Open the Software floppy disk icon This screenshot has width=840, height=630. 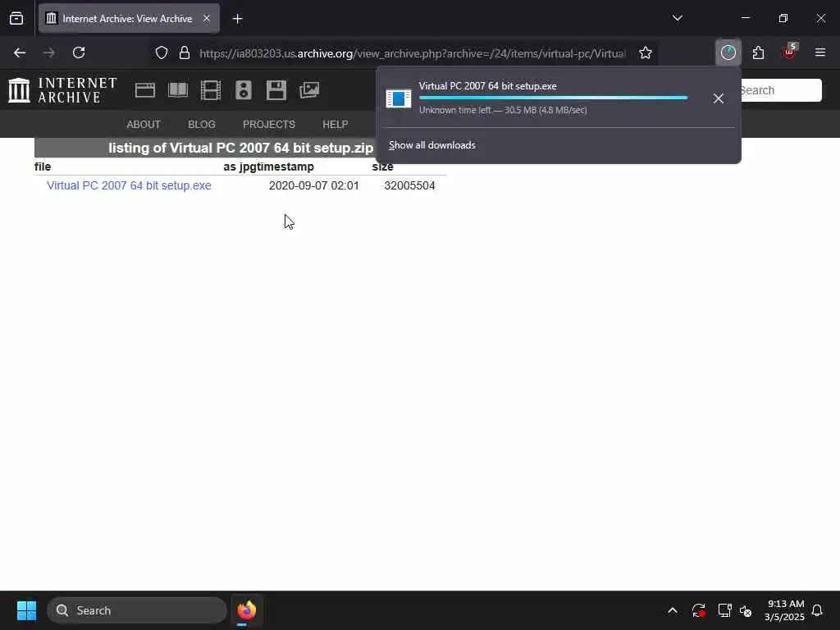pos(276,90)
